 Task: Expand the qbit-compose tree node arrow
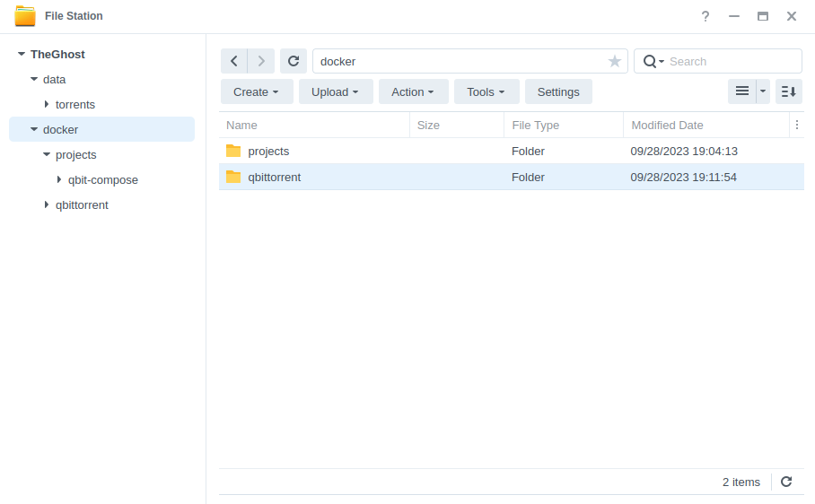(59, 179)
